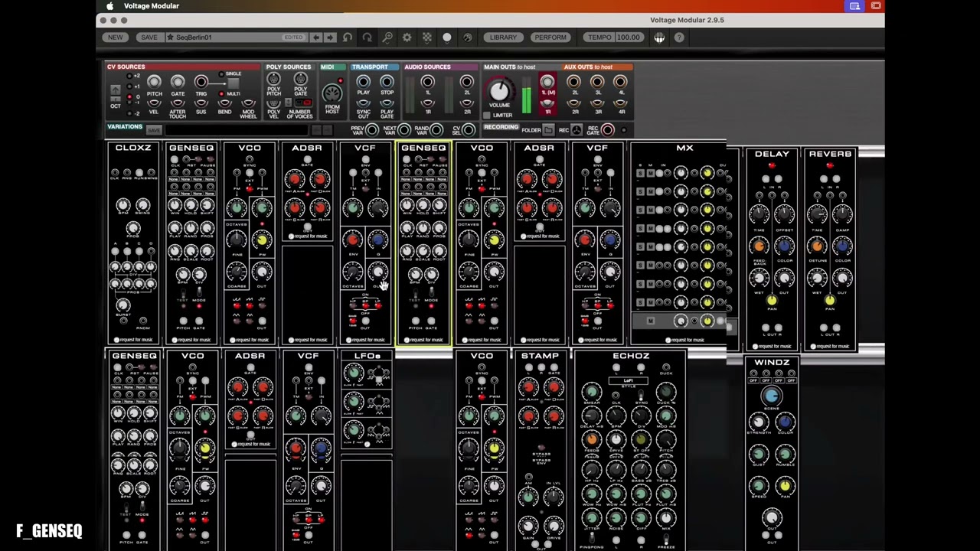Select the SINGLE trigger mode radio
The width and height of the screenshot is (980, 551).
coord(222,74)
